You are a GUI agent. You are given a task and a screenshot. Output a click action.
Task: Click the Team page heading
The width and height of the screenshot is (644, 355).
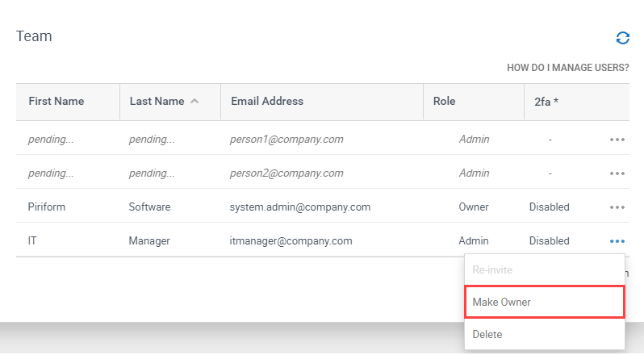click(x=34, y=36)
